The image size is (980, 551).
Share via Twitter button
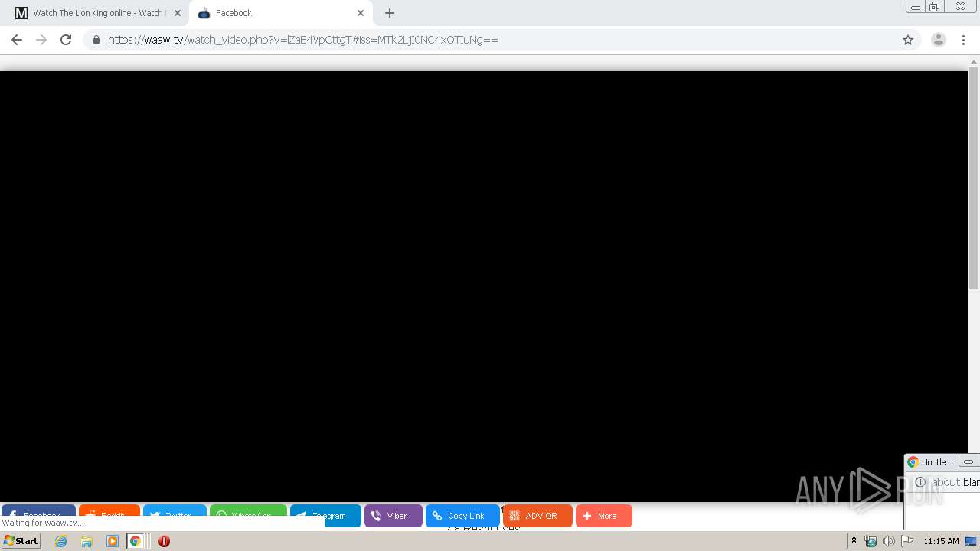(x=175, y=510)
